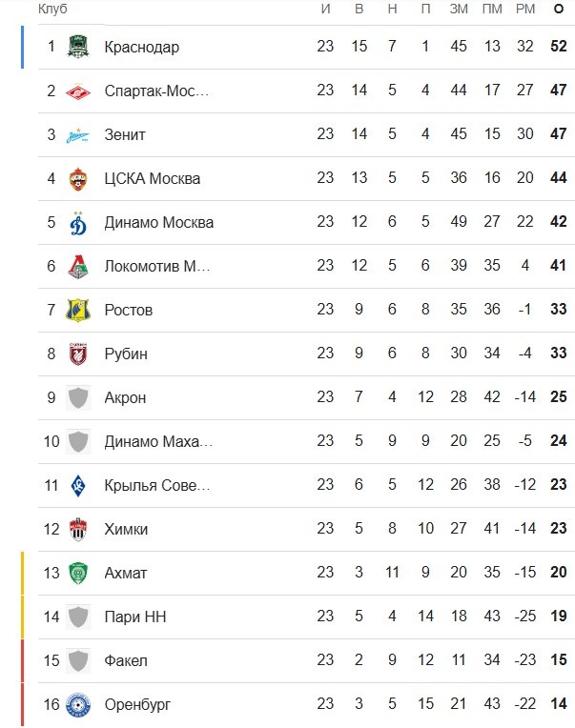The width and height of the screenshot is (575, 728).
Task: Click the Orenburg club crest
Action: click(78, 705)
